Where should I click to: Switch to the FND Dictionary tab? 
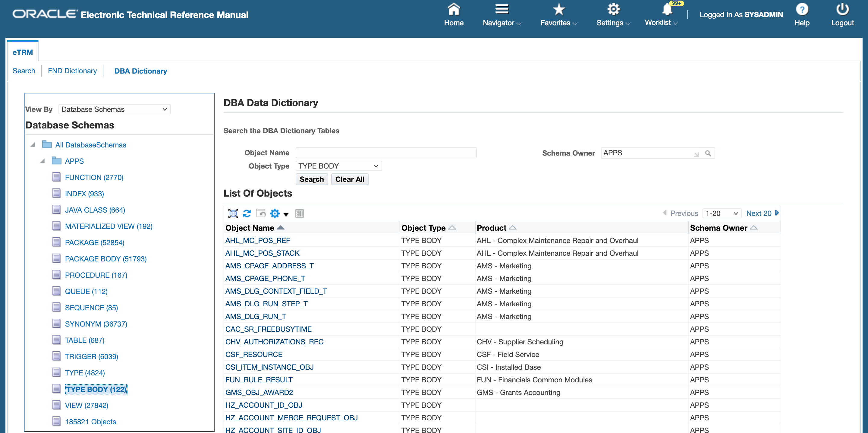(x=72, y=71)
